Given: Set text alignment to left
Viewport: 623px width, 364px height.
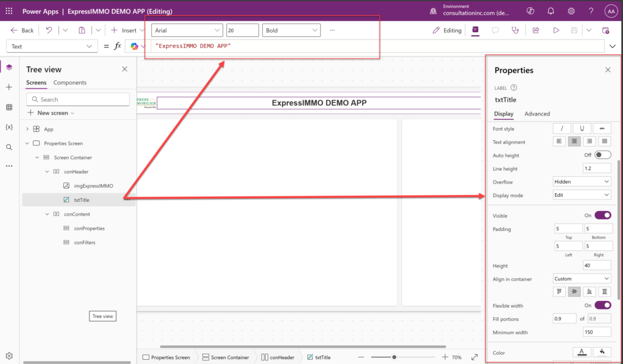Looking at the screenshot, I should (559, 142).
